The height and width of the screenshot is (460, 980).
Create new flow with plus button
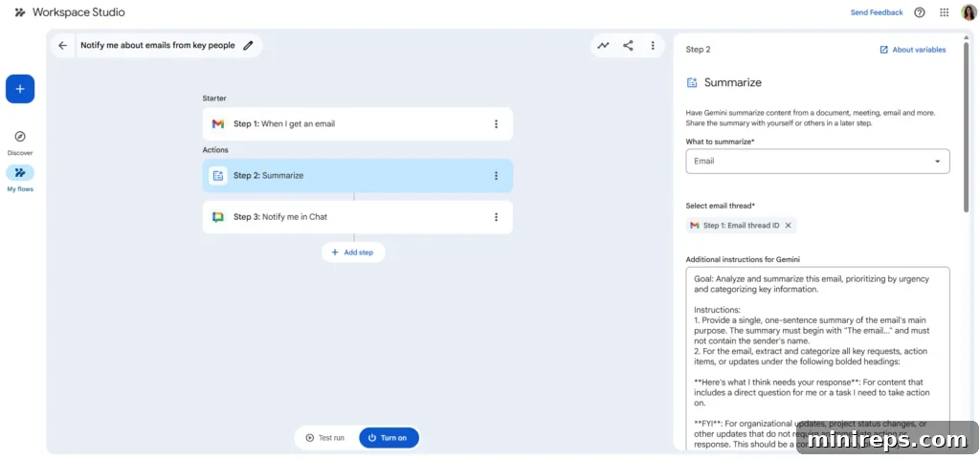[x=20, y=89]
